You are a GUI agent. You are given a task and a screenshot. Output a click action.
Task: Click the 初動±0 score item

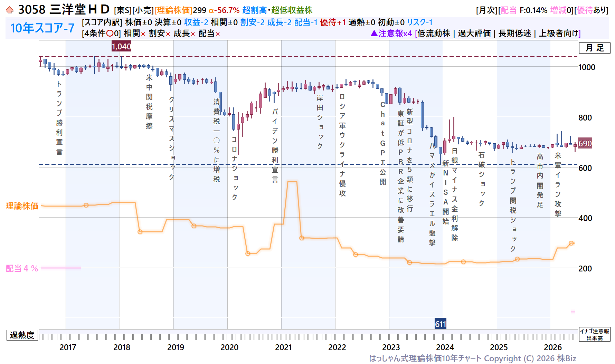(x=391, y=22)
